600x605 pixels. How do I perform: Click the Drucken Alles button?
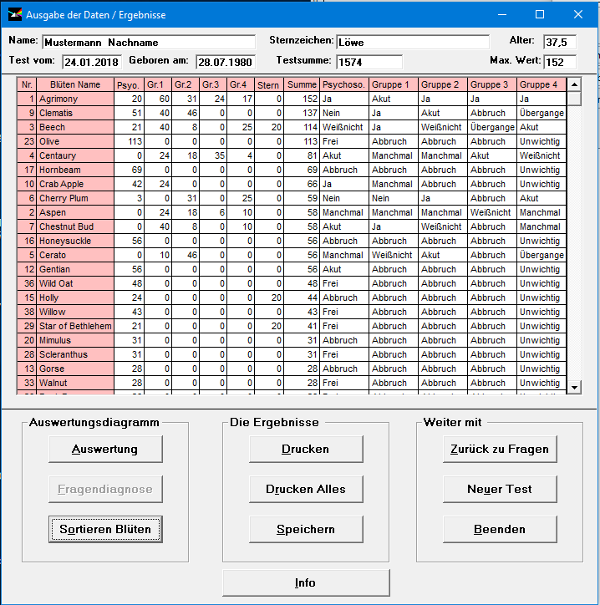click(306, 489)
